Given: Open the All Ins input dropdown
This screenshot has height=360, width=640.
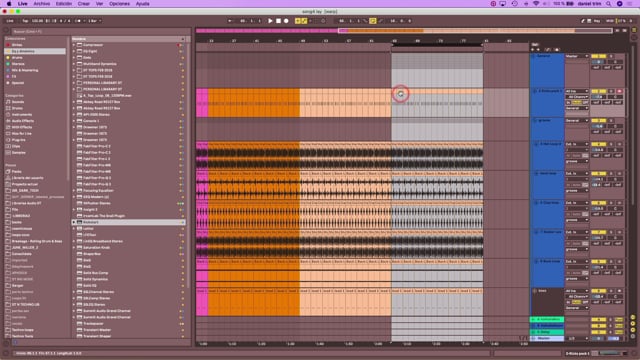Looking at the screenshot, I should pyautogui.click(x=576, y=91).
